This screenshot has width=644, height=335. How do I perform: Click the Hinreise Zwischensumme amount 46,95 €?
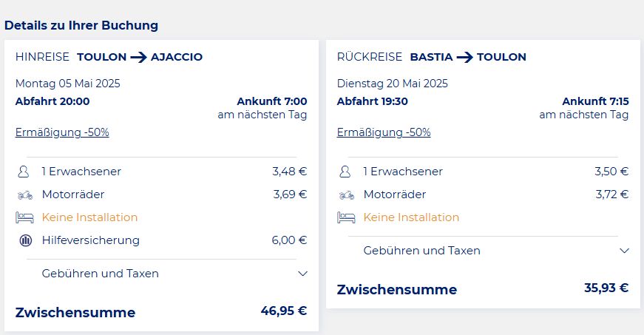coord(284,311)
